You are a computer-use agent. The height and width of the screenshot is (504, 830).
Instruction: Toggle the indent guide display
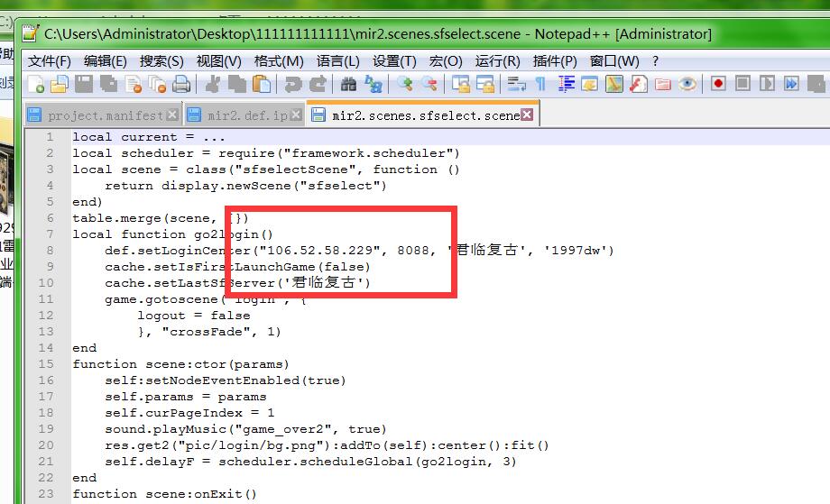pos(566,84)
